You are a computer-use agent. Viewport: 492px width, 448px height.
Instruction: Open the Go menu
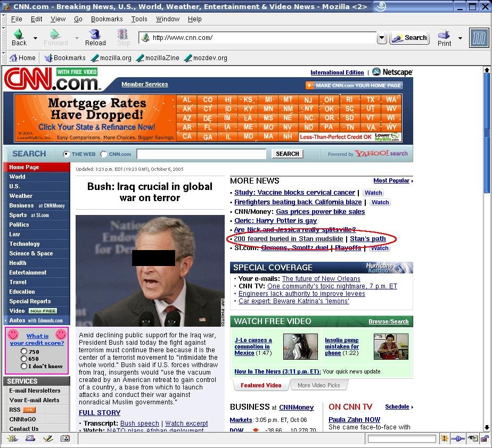[78, 19]
